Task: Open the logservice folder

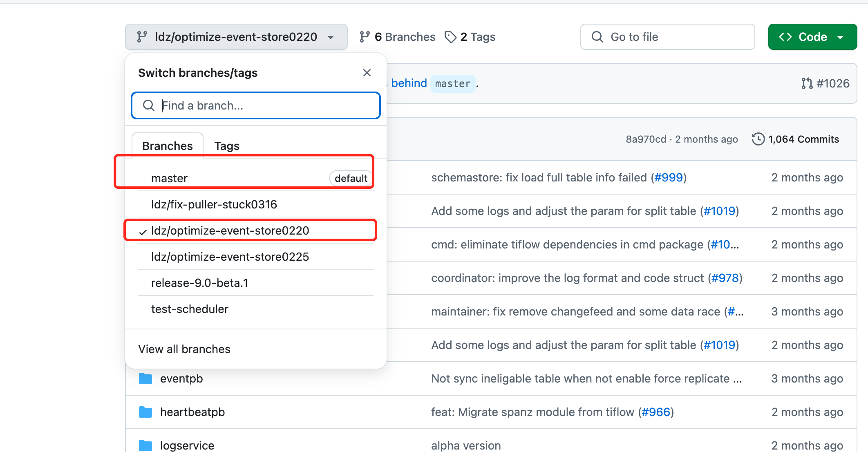Action: [187, 445]
